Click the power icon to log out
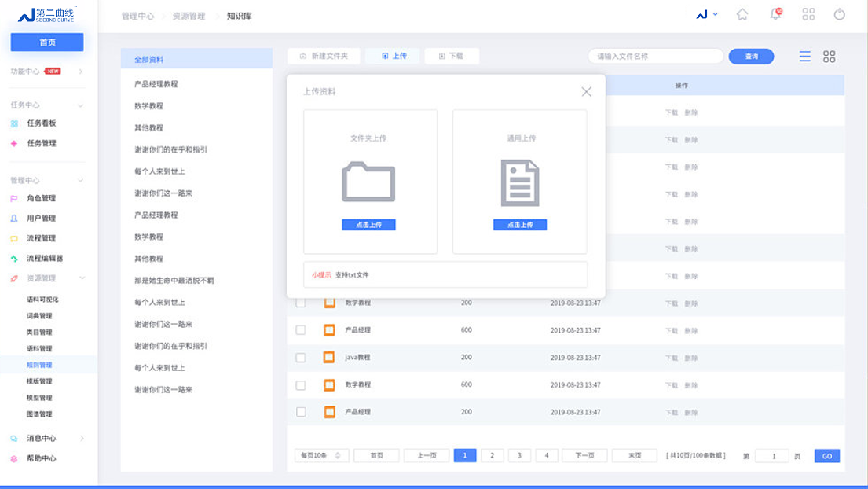Image resolution: width=868 pixels, height=489 pixels. point(840,14)
